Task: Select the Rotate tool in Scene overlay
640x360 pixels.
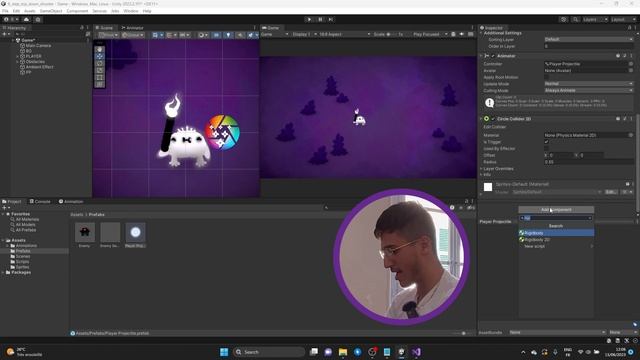Action: (100, 63)
